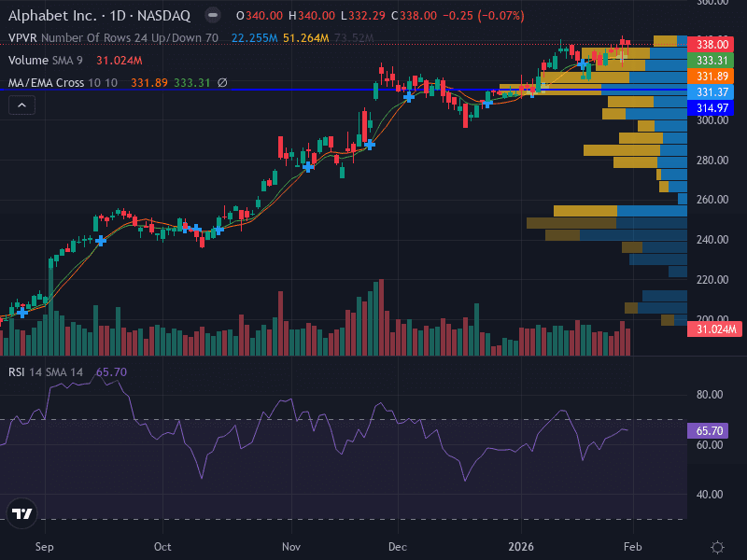Click the null symbol after MA/EMA values
The width and height of the screenshot is (747, 560).
click(222, 83)
